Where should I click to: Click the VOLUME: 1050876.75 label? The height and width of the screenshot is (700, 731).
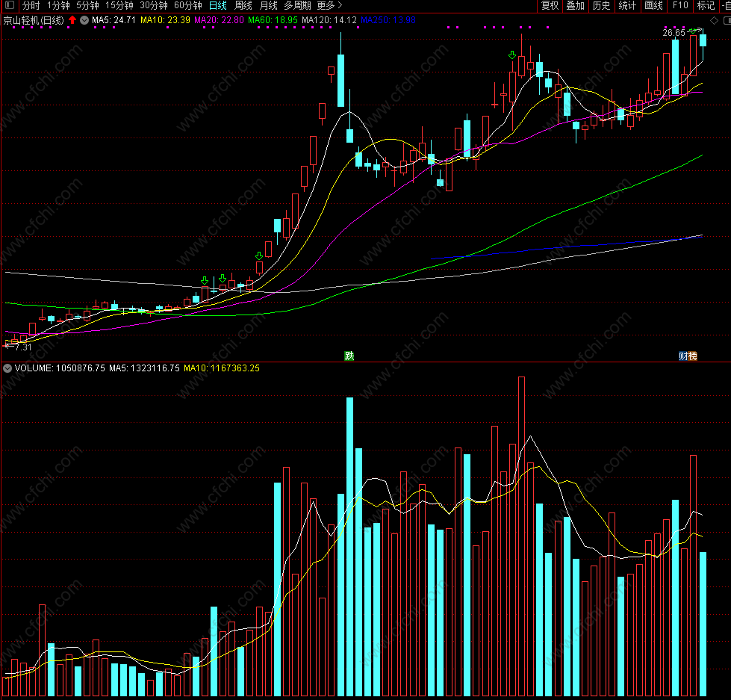60,368
